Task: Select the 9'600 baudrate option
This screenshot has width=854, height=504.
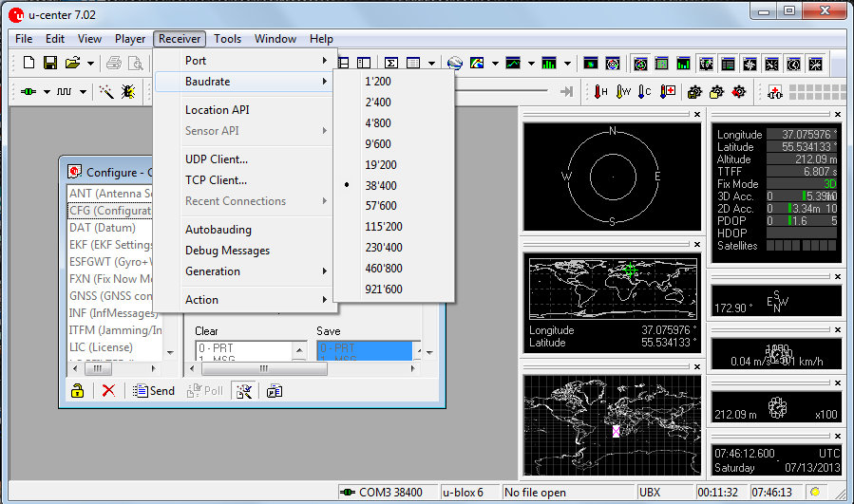Action: tap(379, 143)
